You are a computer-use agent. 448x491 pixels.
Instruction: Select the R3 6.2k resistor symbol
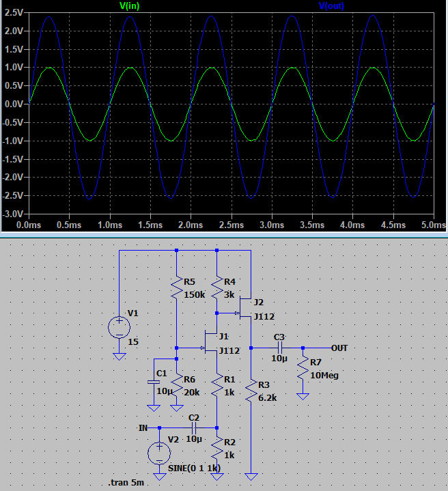252,389
